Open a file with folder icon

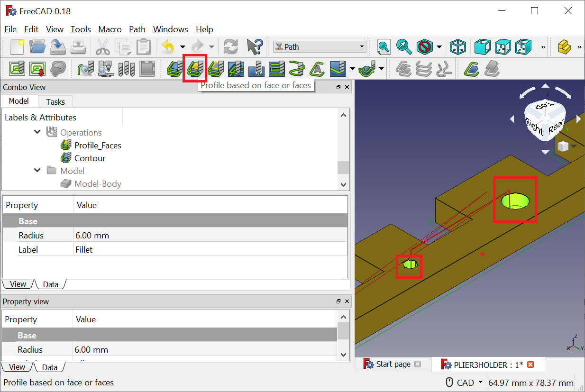[37, 46]
